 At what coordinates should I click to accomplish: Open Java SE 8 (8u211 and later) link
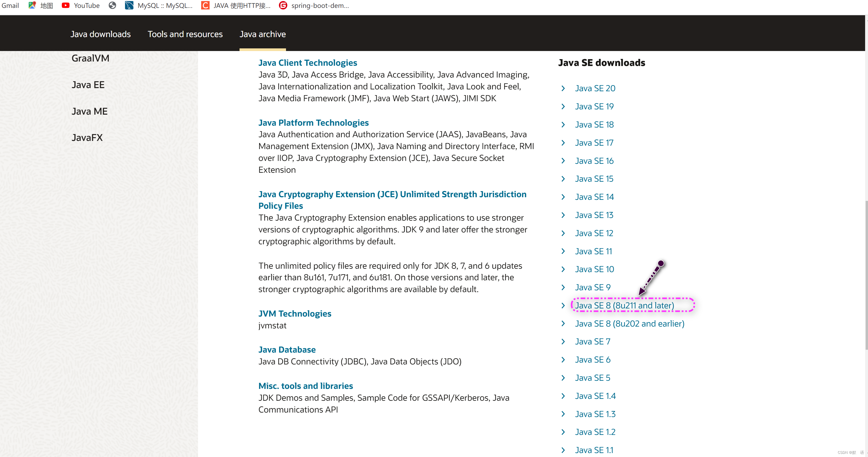(624, 306)
